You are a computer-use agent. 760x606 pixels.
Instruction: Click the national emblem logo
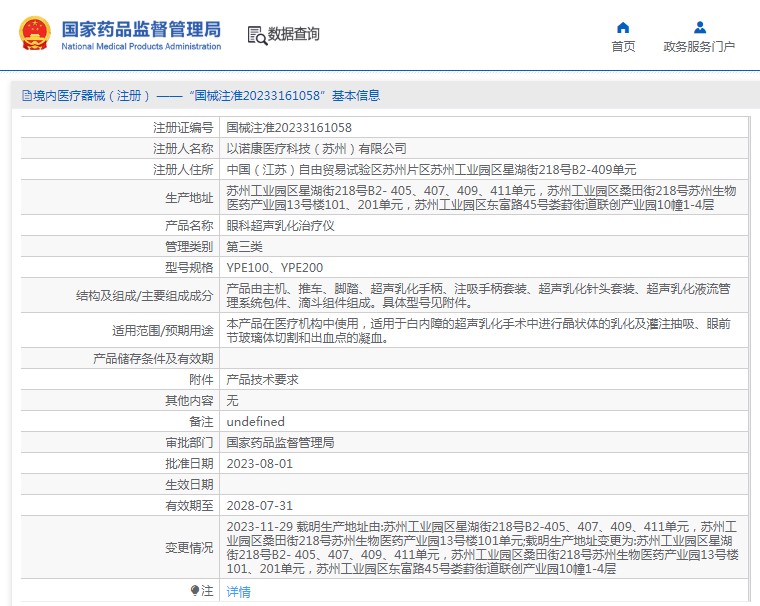coord(35,34)
